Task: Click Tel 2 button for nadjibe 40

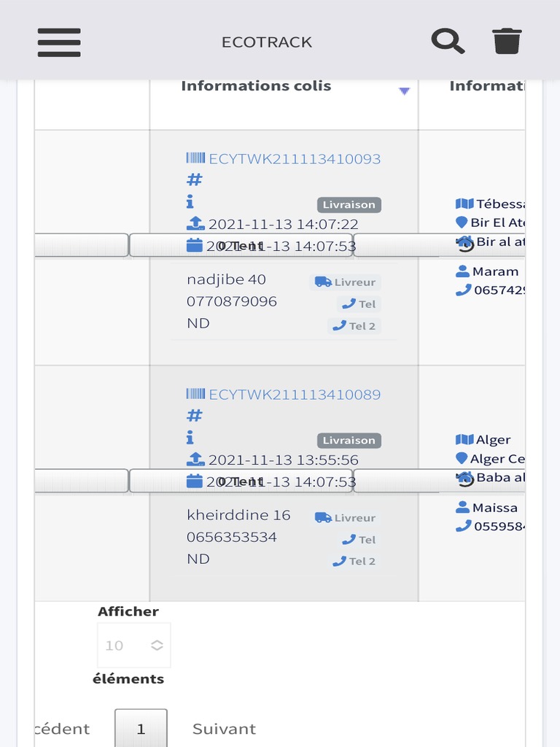Action: click(354, 326)
